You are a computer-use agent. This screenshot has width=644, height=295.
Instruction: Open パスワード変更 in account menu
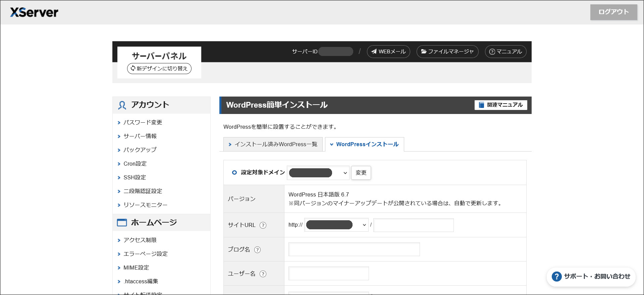point(143,123)
